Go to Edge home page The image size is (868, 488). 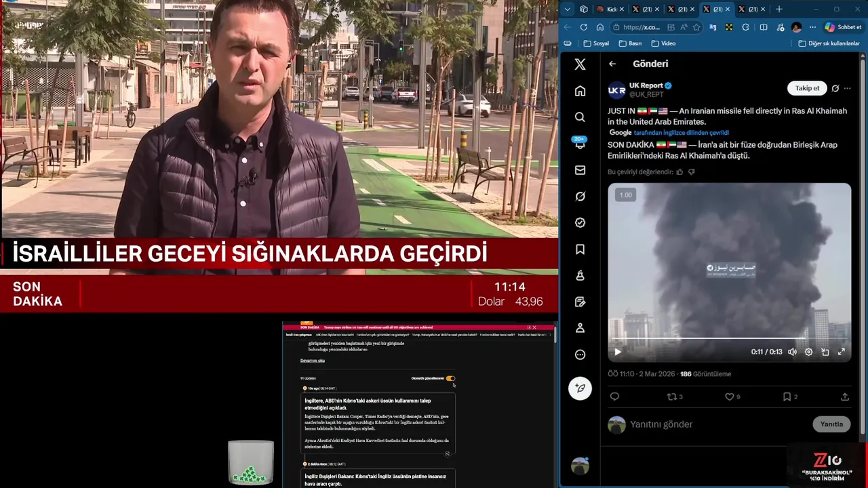[599, 27]
